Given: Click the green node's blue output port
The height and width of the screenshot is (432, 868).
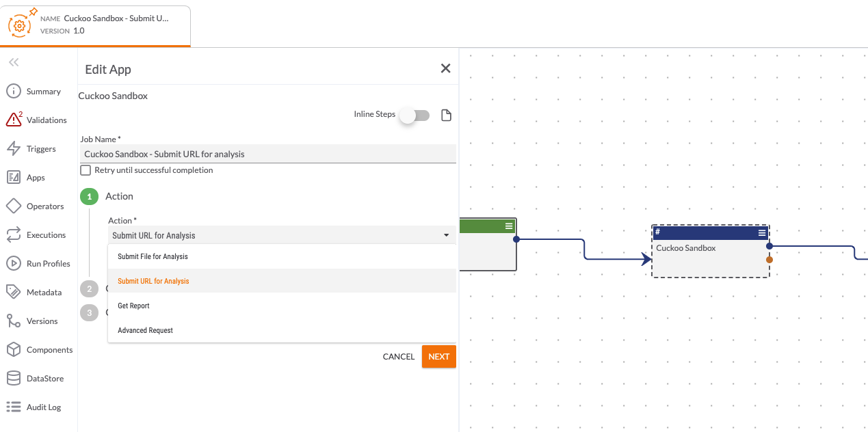Looking at the screenshot, I should tap(516, 239).
